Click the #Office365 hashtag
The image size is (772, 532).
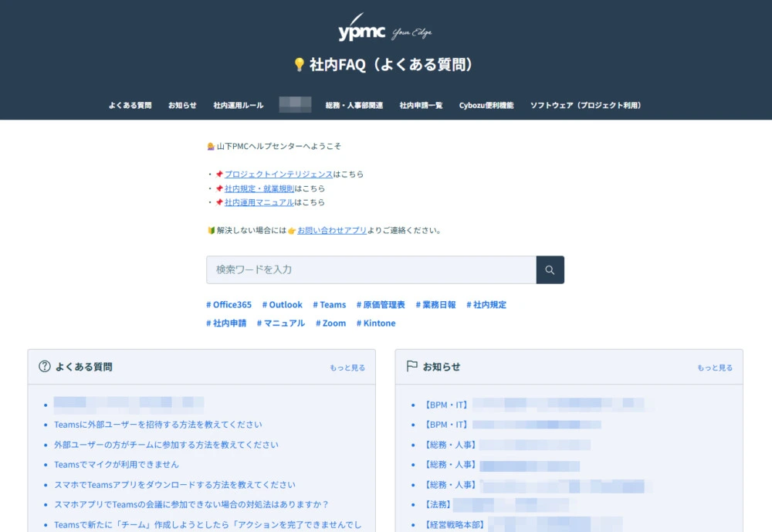[229, 304]
